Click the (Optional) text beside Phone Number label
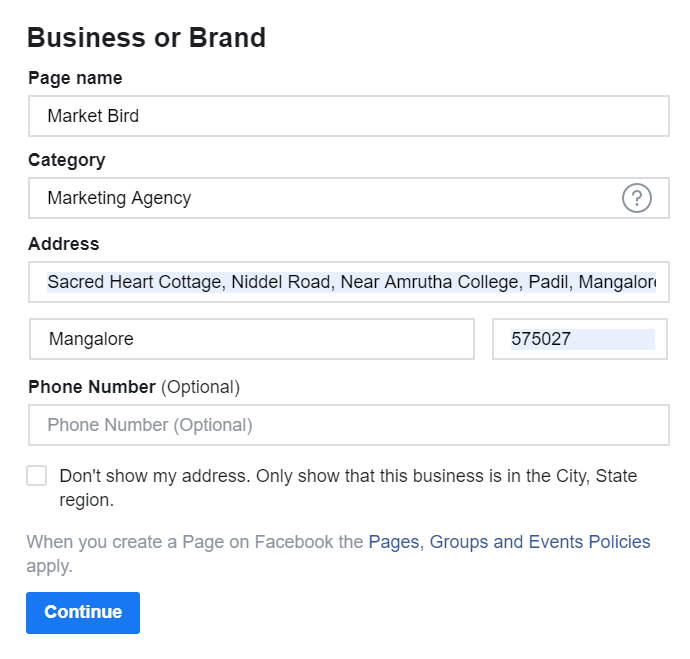690x659 pixels. 200,387
